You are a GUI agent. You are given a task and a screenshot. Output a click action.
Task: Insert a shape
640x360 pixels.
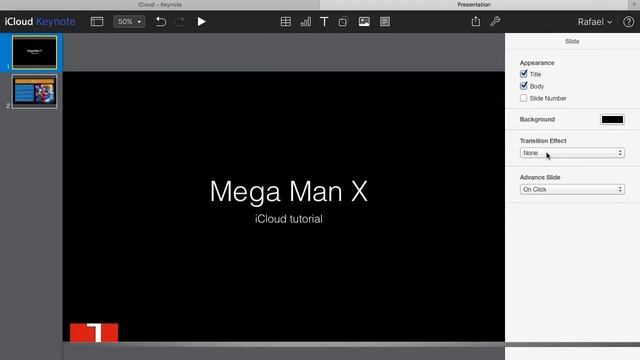[343, 22]
